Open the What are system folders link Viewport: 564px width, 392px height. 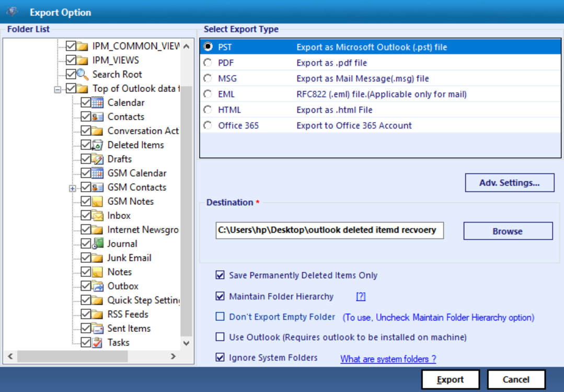point(388,359)
